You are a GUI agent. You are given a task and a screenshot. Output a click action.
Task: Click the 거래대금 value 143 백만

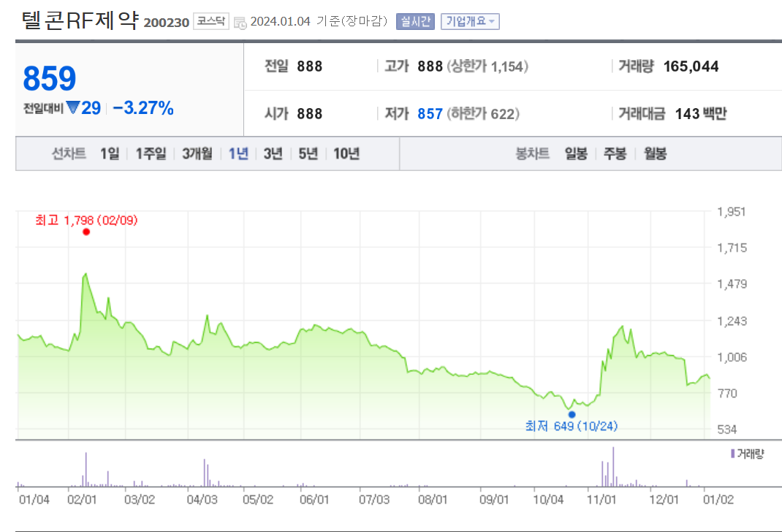tap(700, 114)
